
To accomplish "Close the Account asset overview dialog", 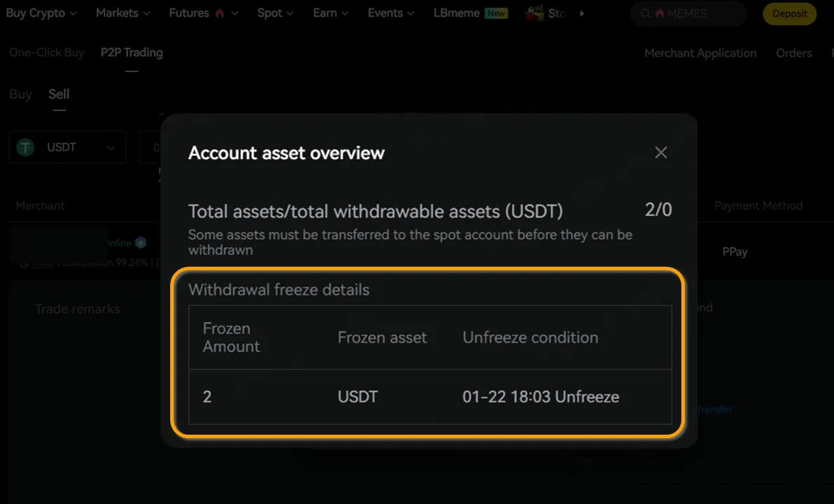I will [660, 153].
